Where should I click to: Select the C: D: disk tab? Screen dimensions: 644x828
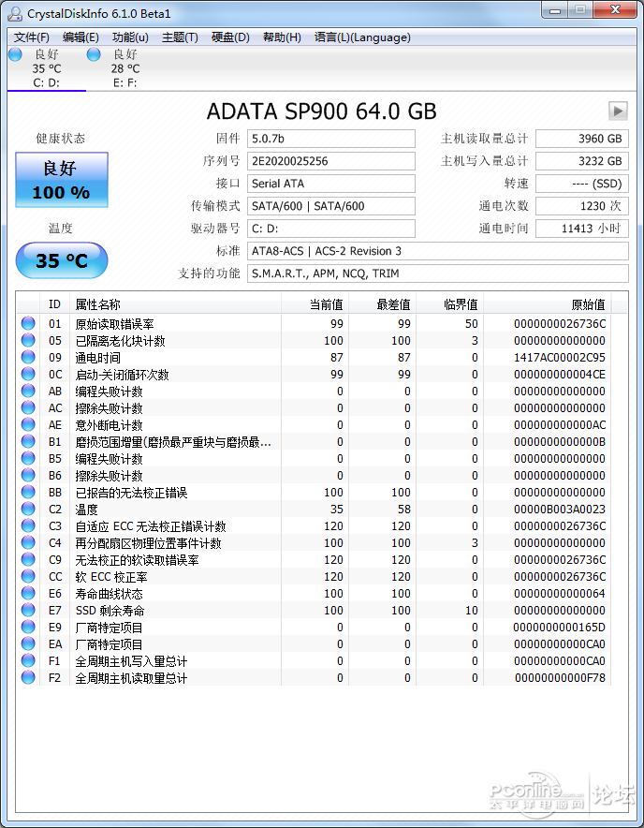point(47,68)
